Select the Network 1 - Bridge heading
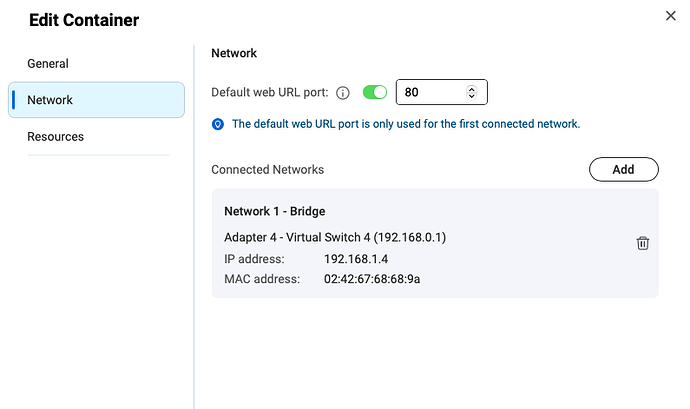This screenshot has width=690, height=409. point(274,211)
